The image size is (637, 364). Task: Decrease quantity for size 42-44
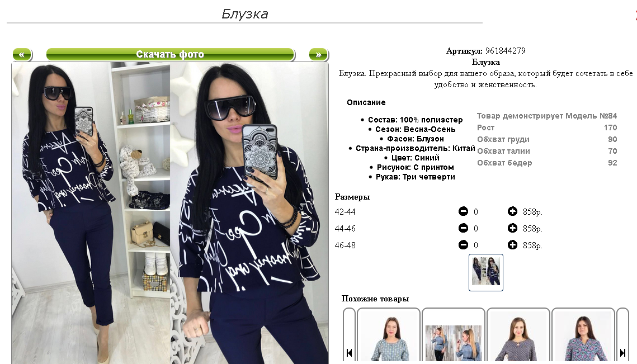[x=463, y=211]
